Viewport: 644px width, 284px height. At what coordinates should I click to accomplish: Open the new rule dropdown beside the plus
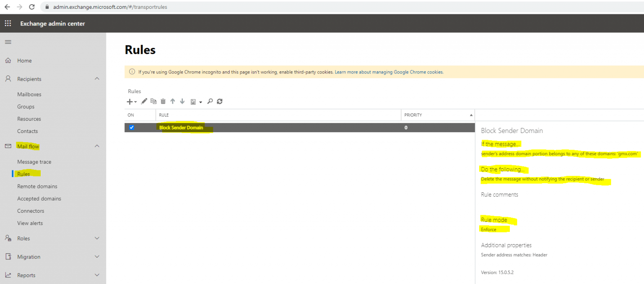(x=135, y=101)
